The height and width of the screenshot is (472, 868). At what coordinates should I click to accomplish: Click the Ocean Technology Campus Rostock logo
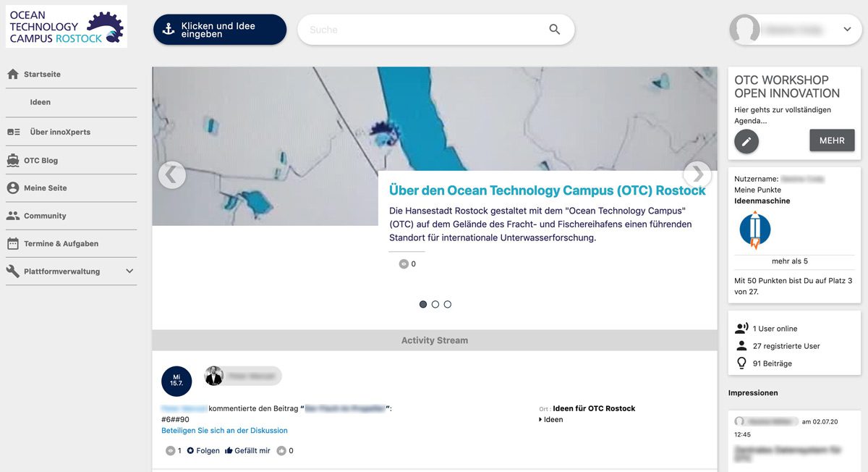[66, 26]
